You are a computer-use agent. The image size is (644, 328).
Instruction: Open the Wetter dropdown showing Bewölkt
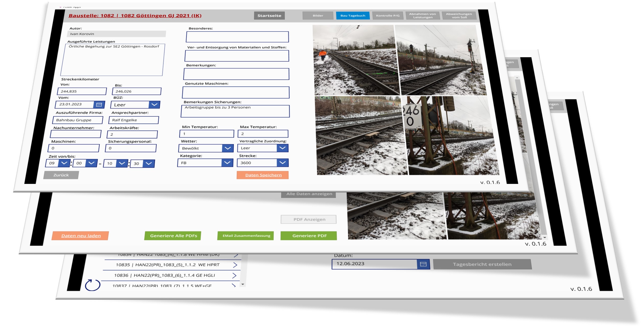tap(227, 148)
